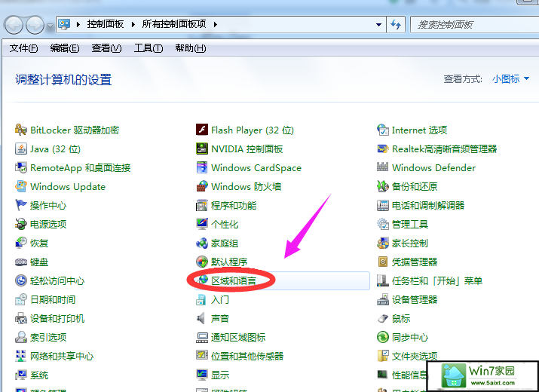Open the 设备管理器 link
The height and width of the screenshot is (392, 539).
415,299
